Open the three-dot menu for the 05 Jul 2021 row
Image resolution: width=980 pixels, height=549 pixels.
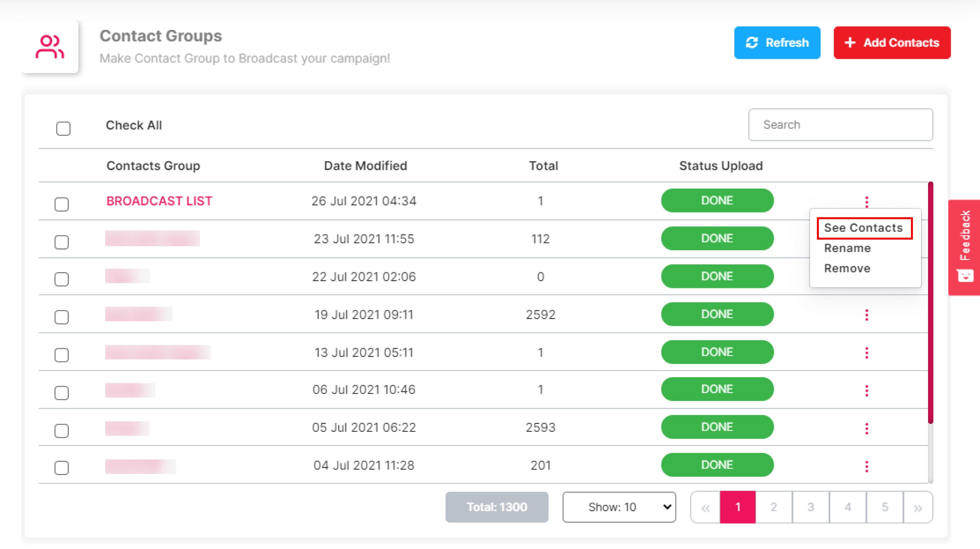(866, 428)
